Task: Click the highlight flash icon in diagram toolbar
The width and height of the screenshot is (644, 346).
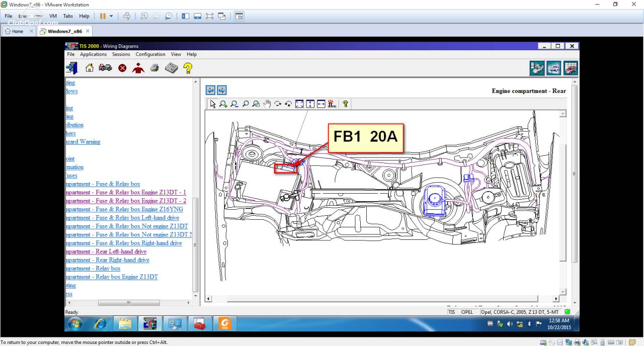Action: pyautogui.click(x=332, y=104)
